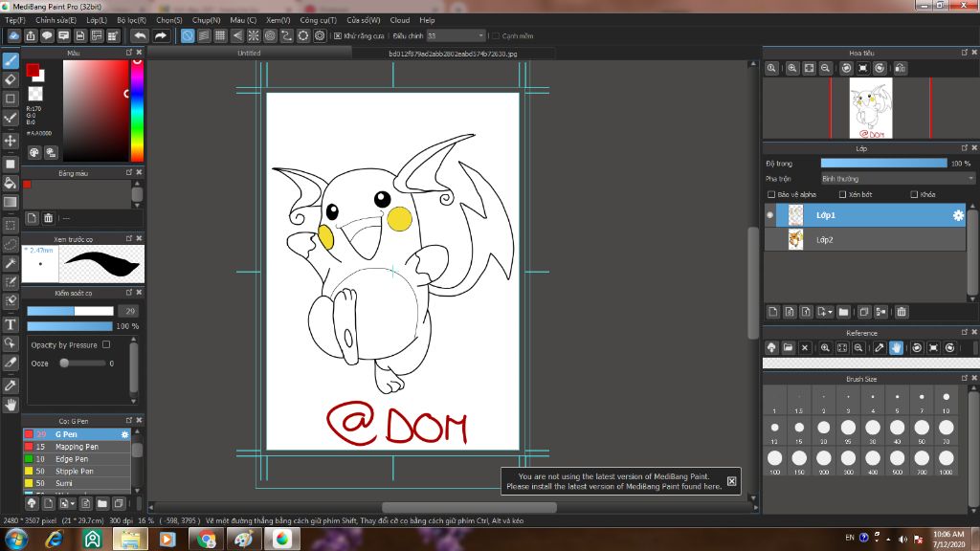Open Google Chrome from taskbar
This screenshot has height=551, width=980.
206,539
